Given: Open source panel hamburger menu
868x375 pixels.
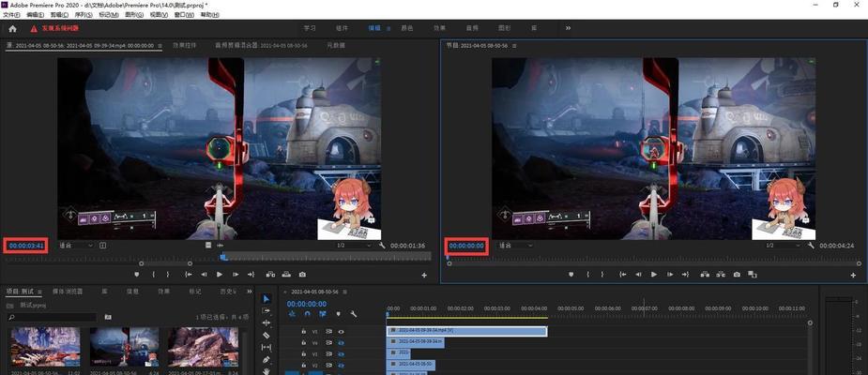Looking at the screenshot, I should tap(160, 45).
